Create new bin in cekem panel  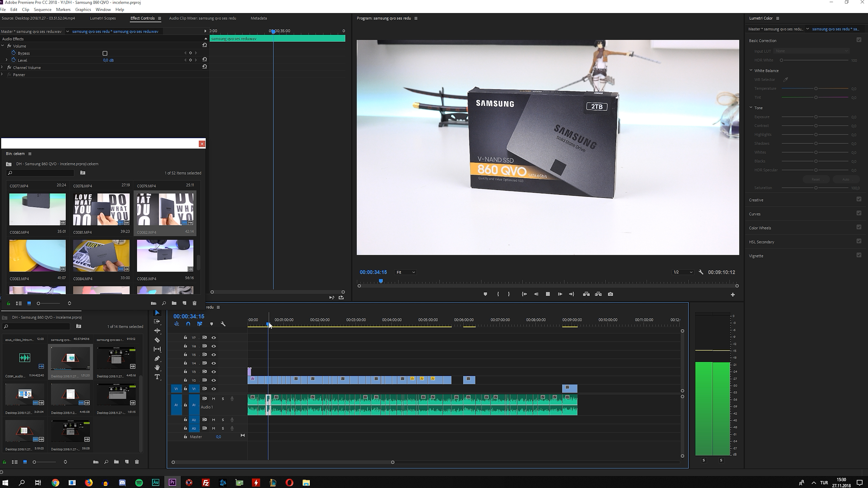click(174, 303)
